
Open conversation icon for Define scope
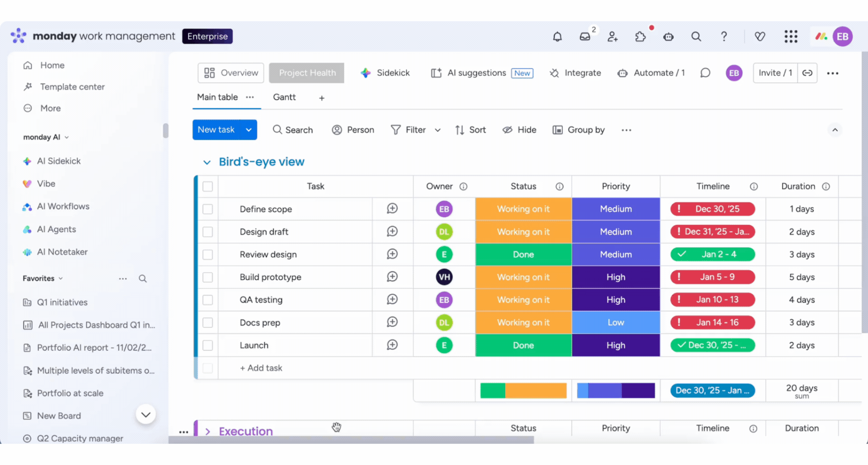coord(392,209)
